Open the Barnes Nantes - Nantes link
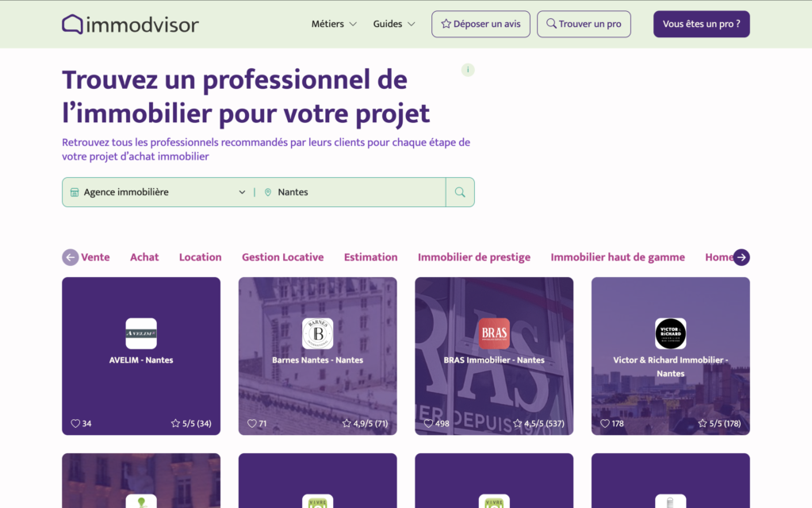Image resolution: width=812 pixels, height=508 pixels. (x=317, y=360)
